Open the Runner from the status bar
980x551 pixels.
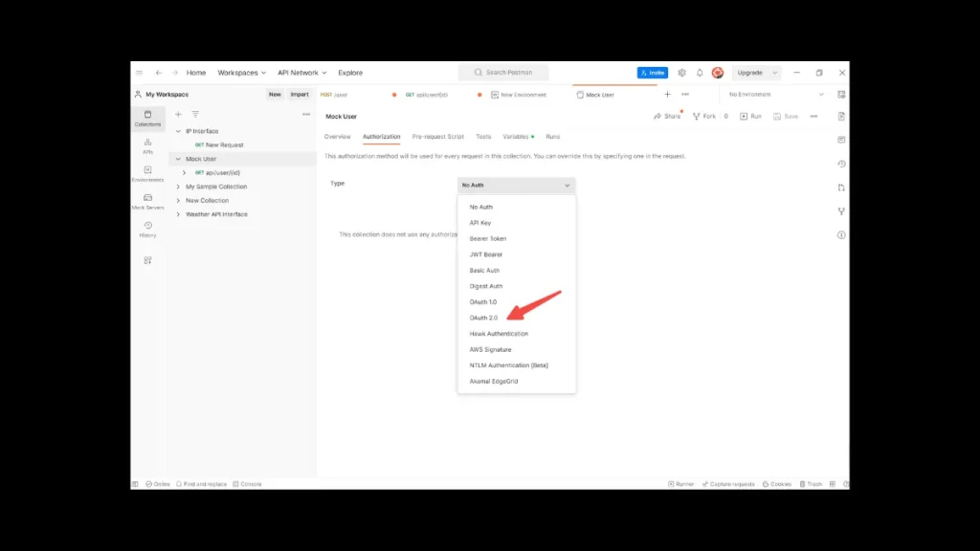coord(680,483)
